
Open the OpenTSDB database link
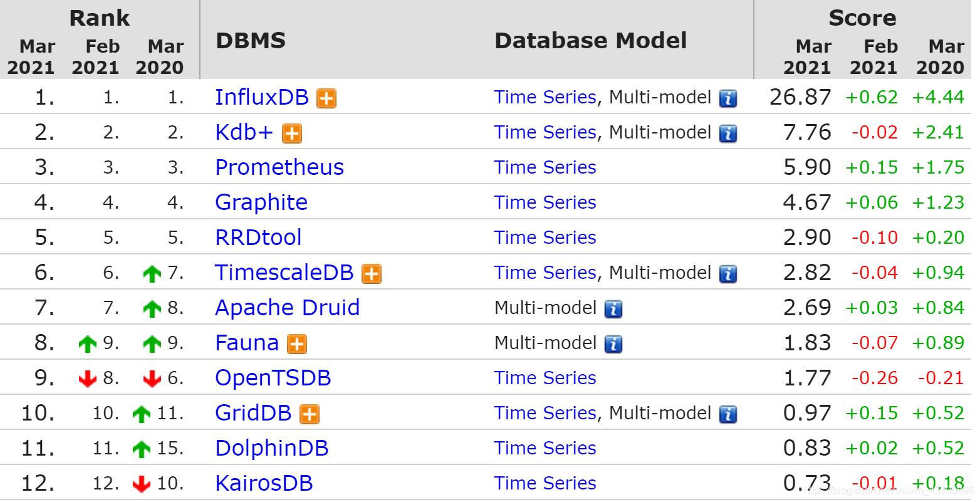tap(273, 378)
